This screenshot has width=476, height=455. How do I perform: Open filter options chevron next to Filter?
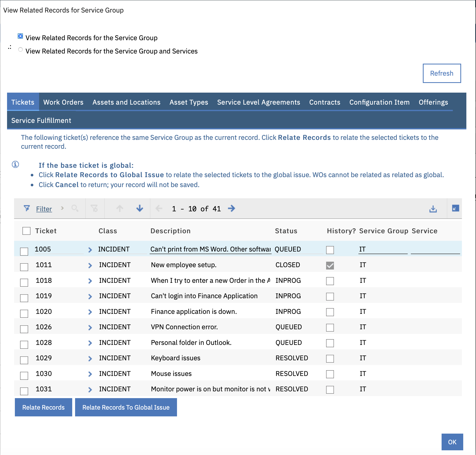pyautogui.click(x=62, y=208)
